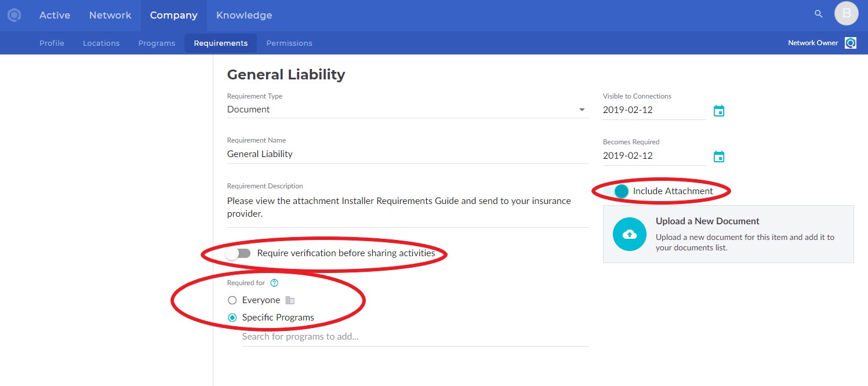The width and height of the screenshot is (868, 386).
Task: Click the Network Owner logo icon
Action: point(850,43)
